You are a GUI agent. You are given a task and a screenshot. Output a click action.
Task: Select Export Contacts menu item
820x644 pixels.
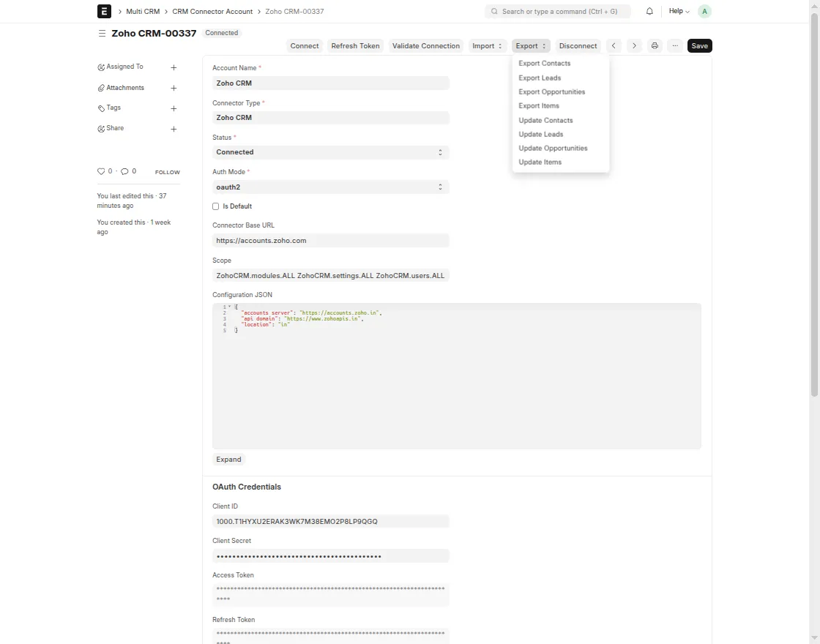click(545, 63)
